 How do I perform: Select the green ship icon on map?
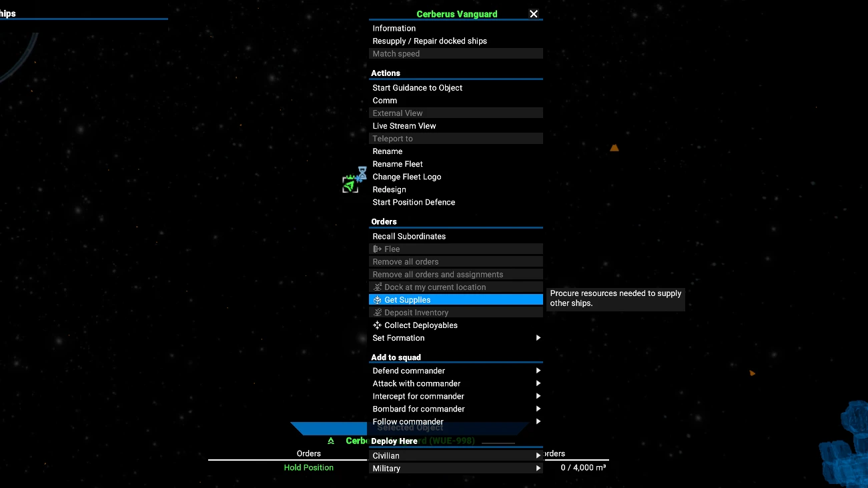pyautogui.click(x=350, y=185)
